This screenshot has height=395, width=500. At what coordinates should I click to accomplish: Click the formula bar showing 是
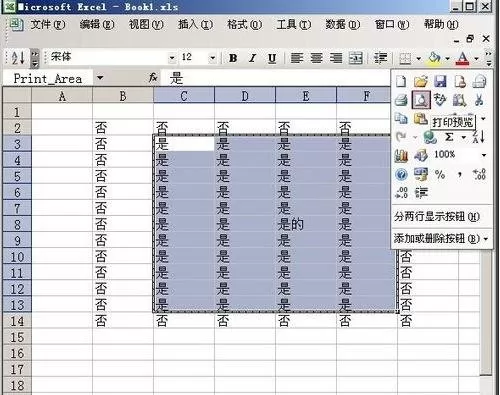click(x=275, y=78)
